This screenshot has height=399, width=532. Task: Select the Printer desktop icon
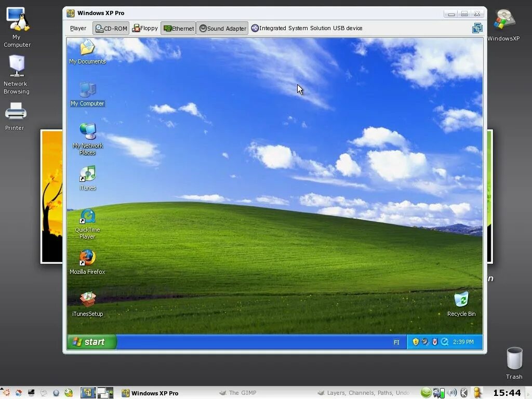click(15, 116)
